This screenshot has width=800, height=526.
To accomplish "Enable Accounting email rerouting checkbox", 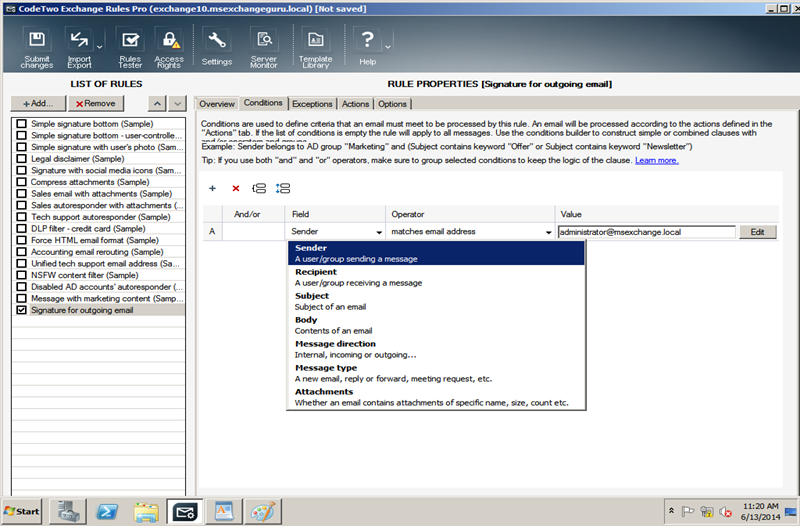I will click(x=21, y=252).
